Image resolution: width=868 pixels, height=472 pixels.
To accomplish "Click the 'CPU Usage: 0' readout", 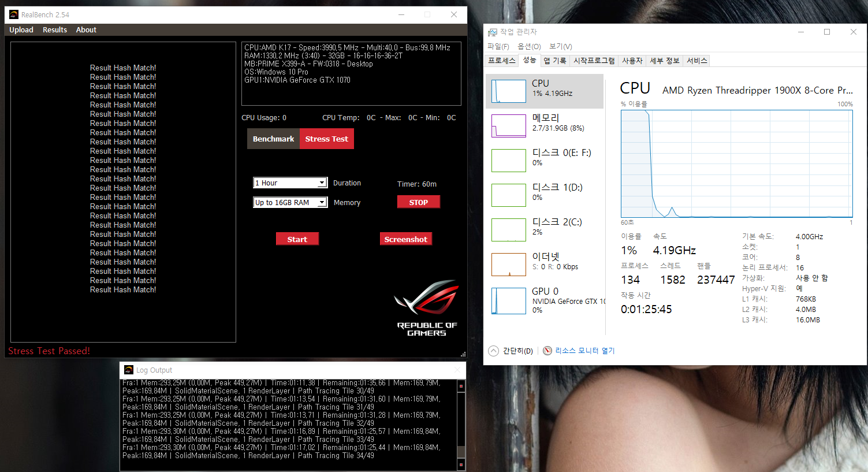I will [x=264, y=117].
